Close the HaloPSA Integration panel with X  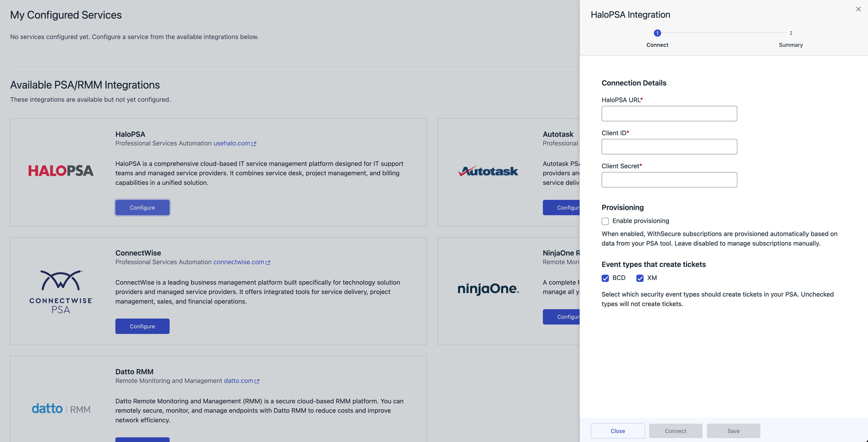coord(858,9)
